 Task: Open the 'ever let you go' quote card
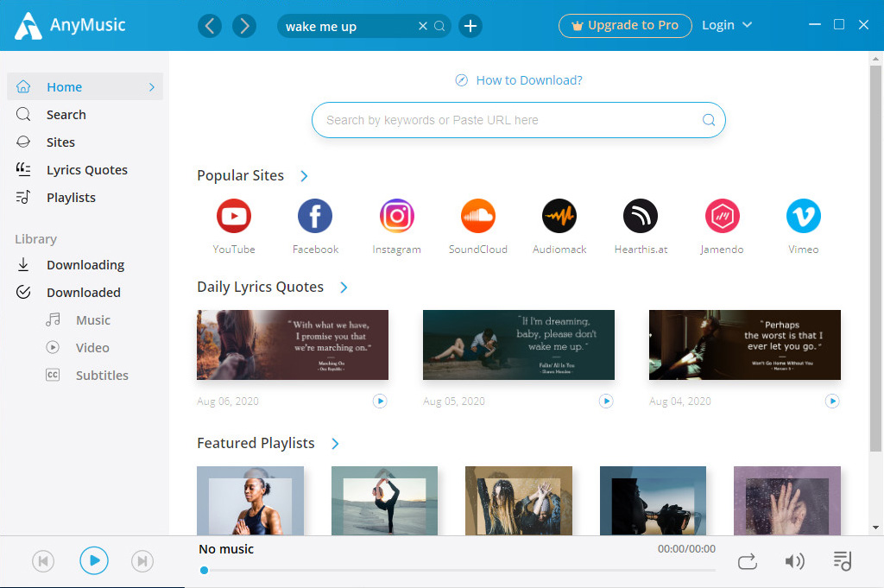(x=745, y=345)
